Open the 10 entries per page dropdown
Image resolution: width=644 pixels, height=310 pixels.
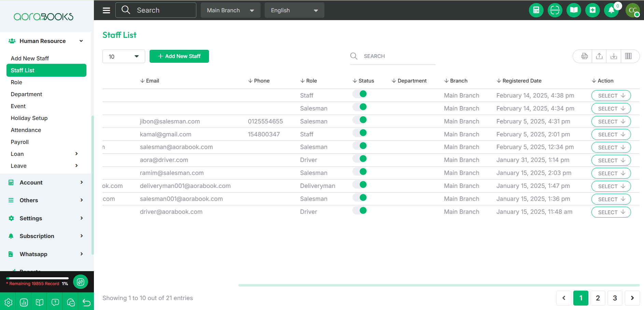click(124, 56)
